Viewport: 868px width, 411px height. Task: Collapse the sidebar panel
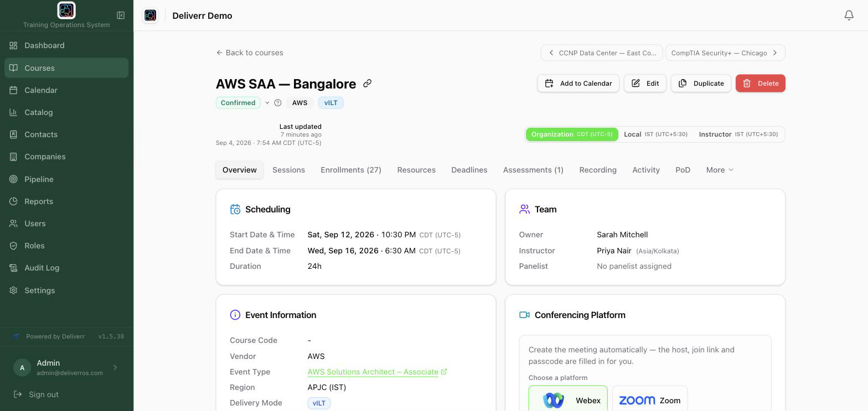click(121, 15)
